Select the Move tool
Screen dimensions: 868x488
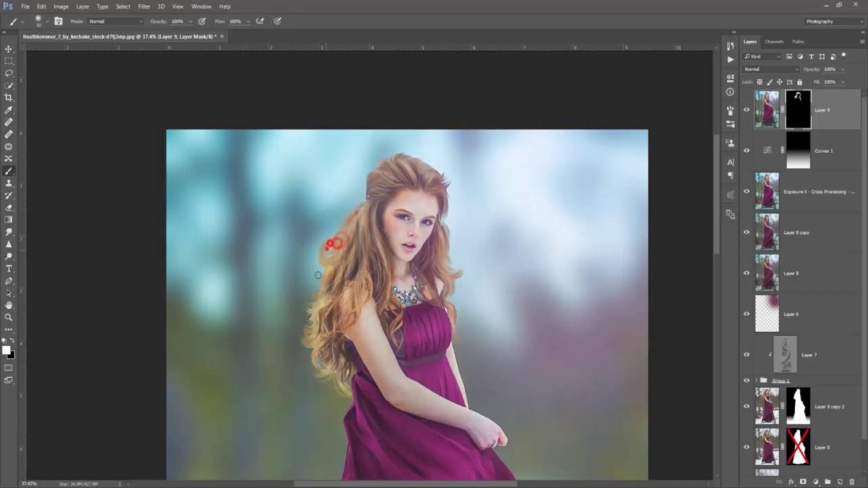(x=9, y=49)
